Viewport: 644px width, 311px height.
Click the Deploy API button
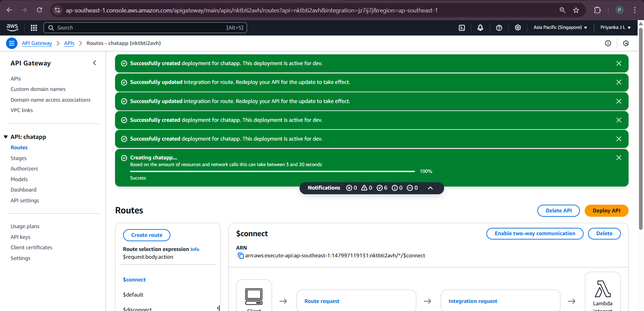[606, 211]
